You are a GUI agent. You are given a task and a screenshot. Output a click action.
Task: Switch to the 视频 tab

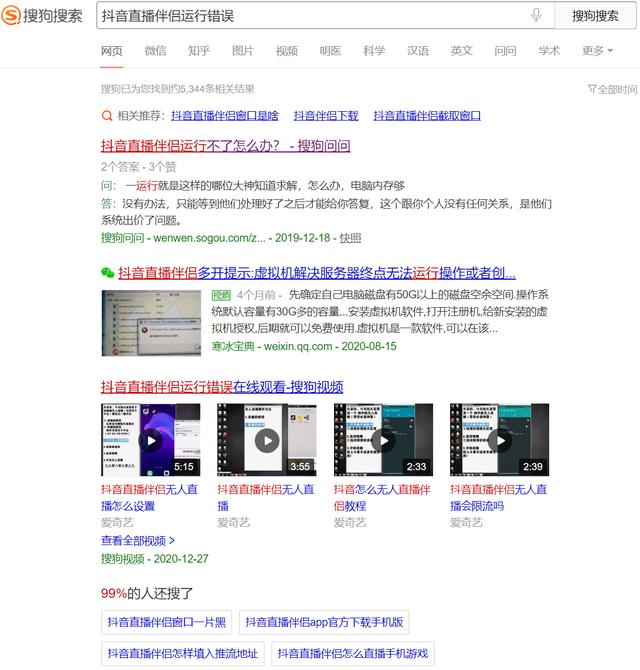tap(287, 51)
